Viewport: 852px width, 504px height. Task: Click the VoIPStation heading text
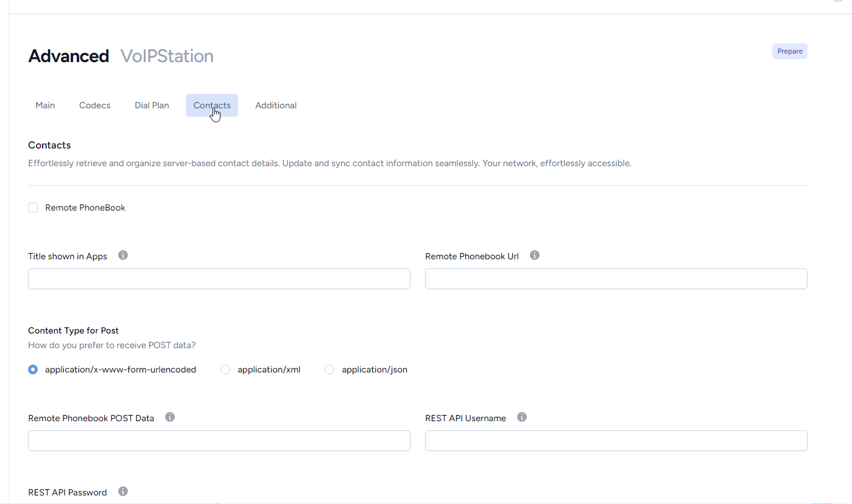pos(167,56)
